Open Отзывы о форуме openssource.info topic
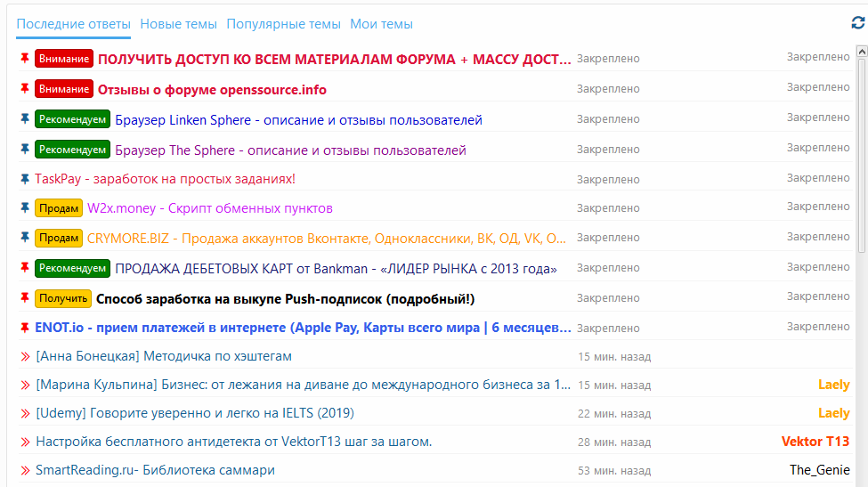868x487 pixels. pos(212,90)
